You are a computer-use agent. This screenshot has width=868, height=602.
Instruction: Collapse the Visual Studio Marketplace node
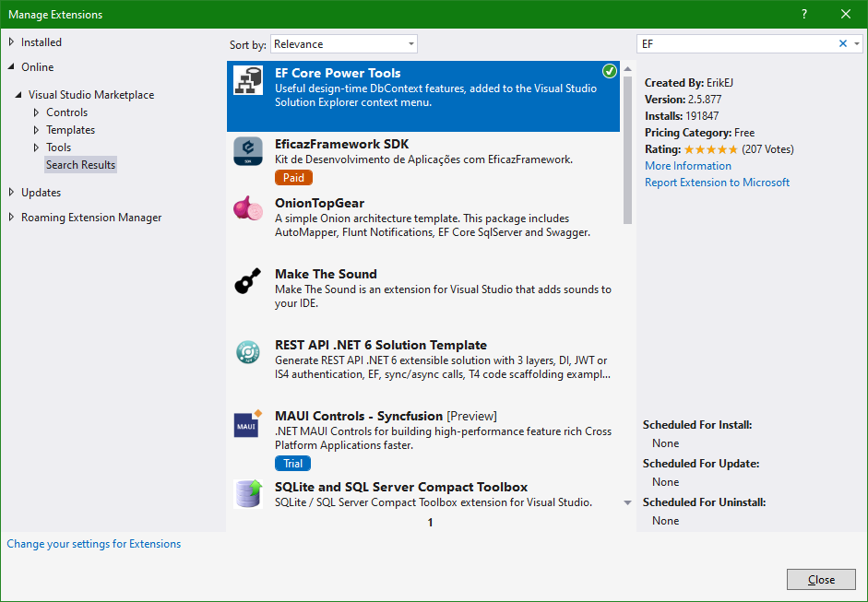click(x=18, y=95)
